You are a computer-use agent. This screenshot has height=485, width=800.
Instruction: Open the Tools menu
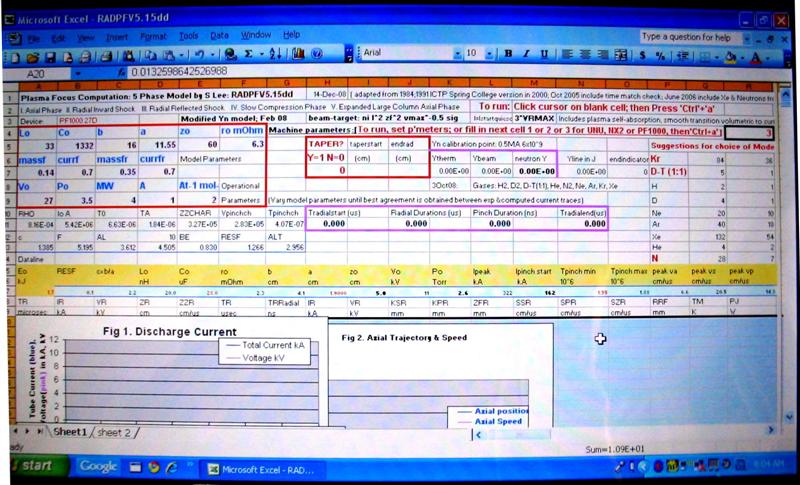click(188, 35)
